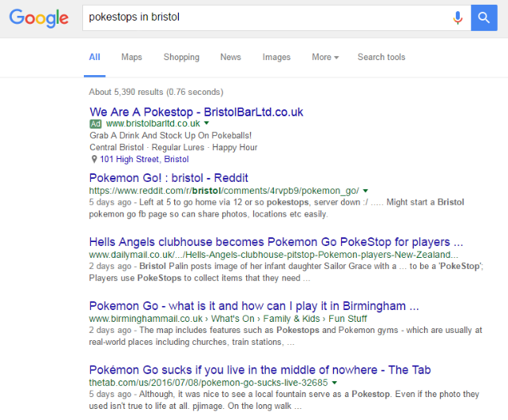Click the 'Left at 5 to go home' Reddit snippet
Screen dimensions: 508x420
pos(276,208)
